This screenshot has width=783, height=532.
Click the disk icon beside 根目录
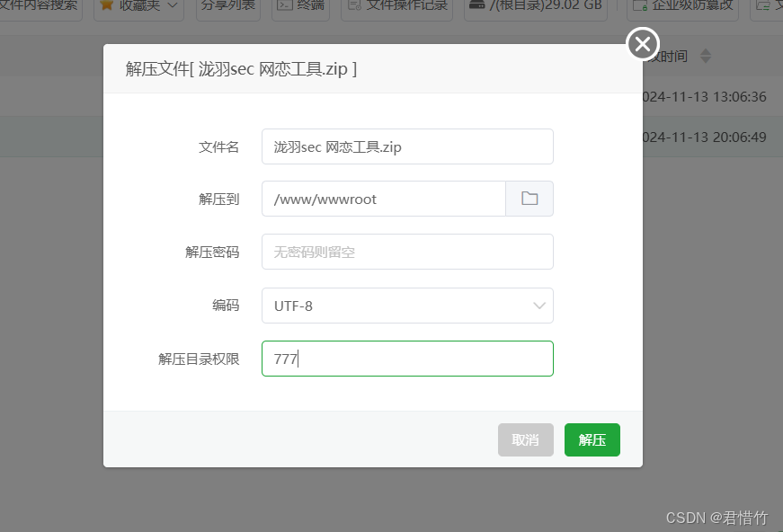[476, 5]
